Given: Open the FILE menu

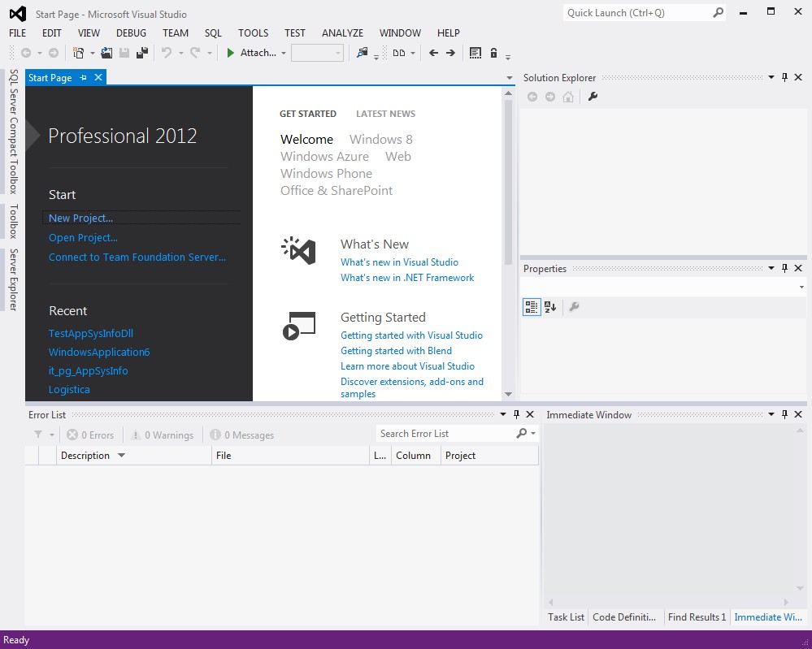Looking at the screenshot, I should click(x=18, y=33).
